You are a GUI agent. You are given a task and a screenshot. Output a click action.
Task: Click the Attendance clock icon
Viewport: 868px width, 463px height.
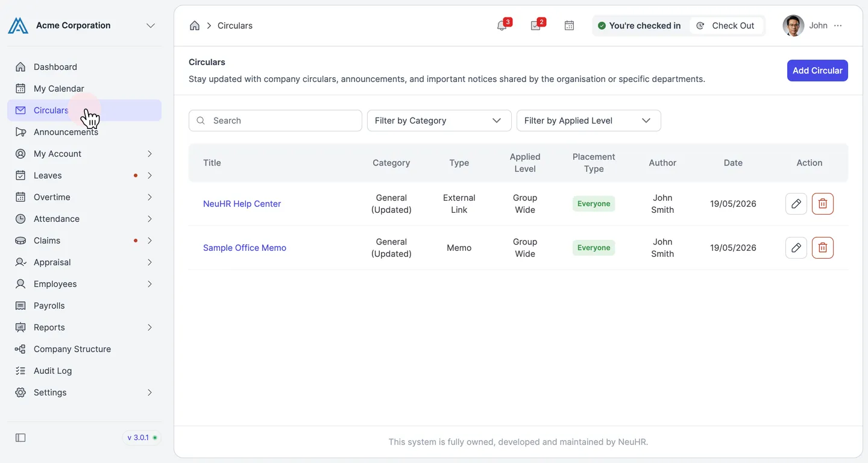coord(20,219)
